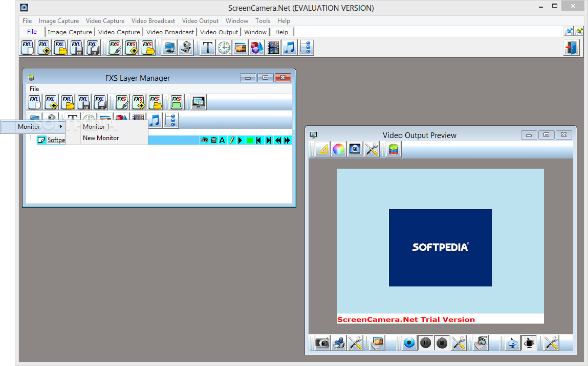This screenshot has width=588, height=366.
Task: Click the wrench icon right of stop button
Action: [x=458, y=343]
